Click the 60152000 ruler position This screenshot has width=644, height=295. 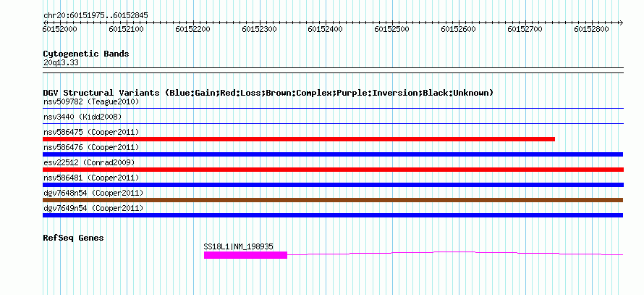click(x=60, y=29)
